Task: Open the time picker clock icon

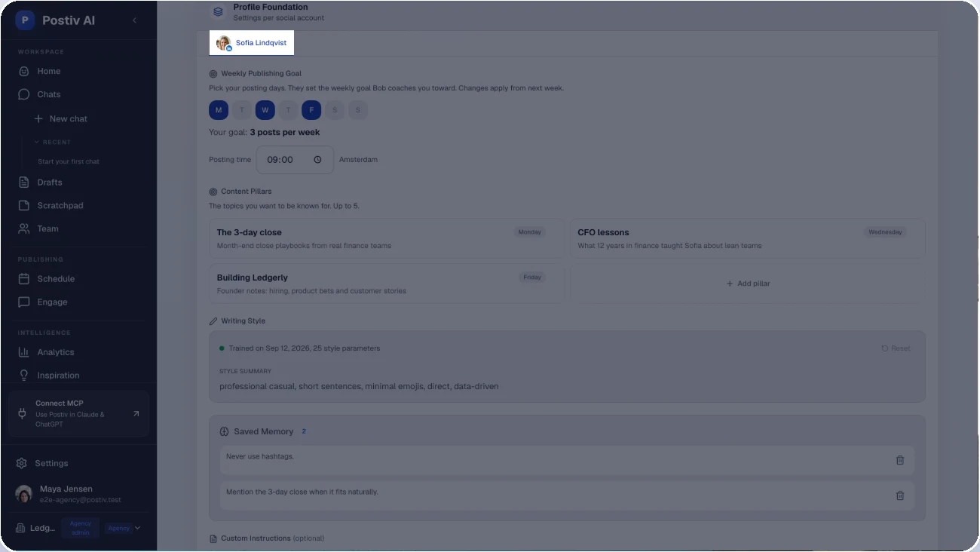Action: [x=317, y=160]
